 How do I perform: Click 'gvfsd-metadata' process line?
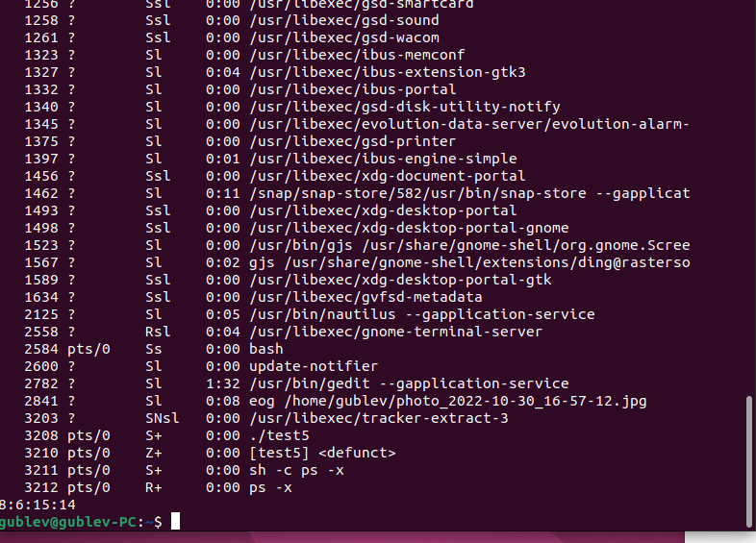click(x=365, y=298)
